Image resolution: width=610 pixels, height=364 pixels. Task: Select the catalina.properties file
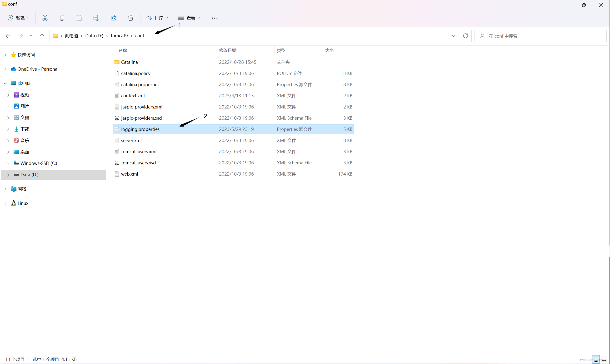pyautogui.click(x=233, y=84)
